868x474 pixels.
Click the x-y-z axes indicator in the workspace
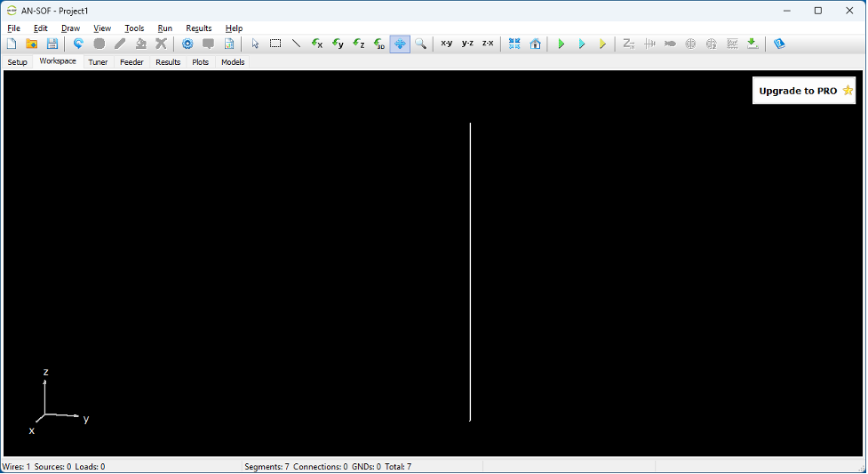(x=57, y=403)
